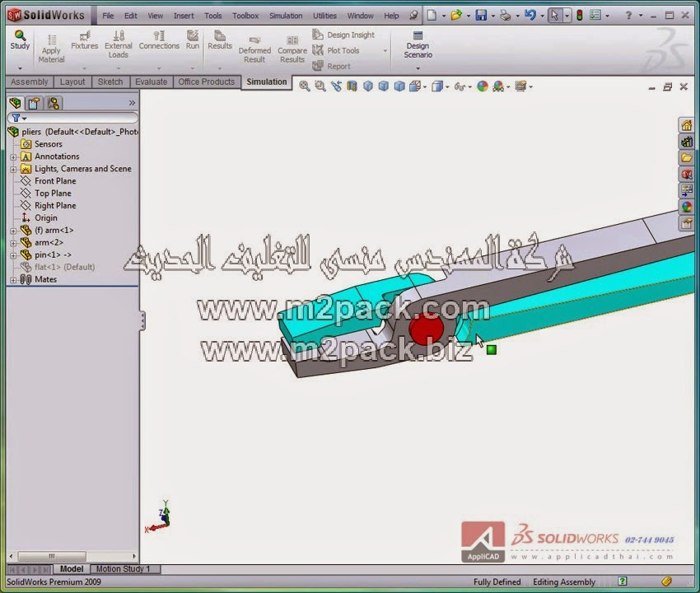Open Plot Tools
Viewport: 700px width, 593px height.
(x=336, y=50)
